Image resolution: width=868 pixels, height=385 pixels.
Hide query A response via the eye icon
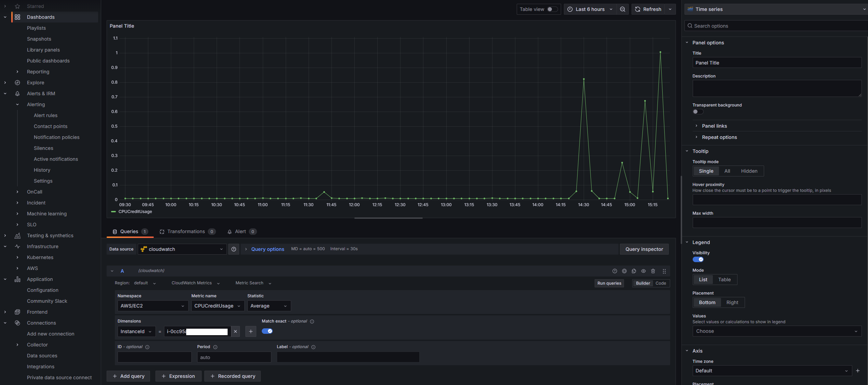(643, 271)
